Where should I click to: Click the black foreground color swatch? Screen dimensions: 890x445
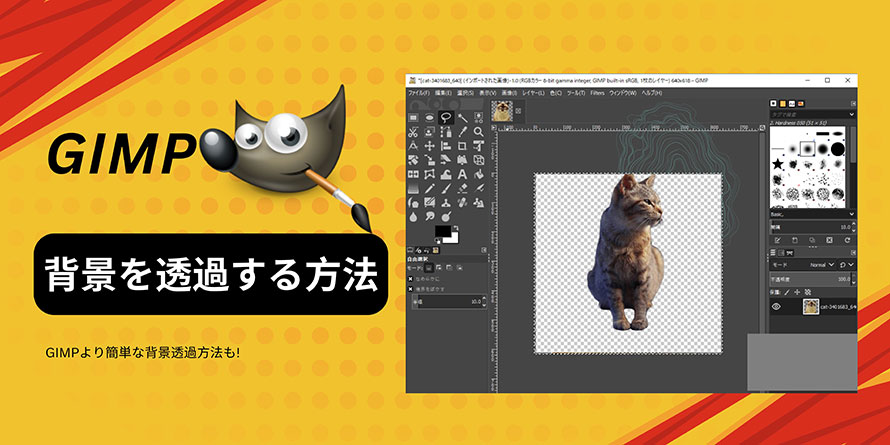tap(441, 232)
